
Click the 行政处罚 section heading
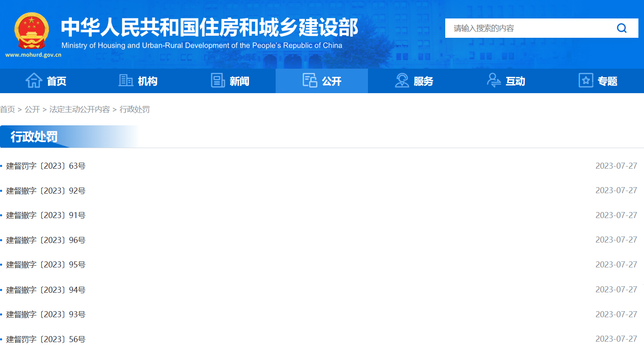(34, 137)
